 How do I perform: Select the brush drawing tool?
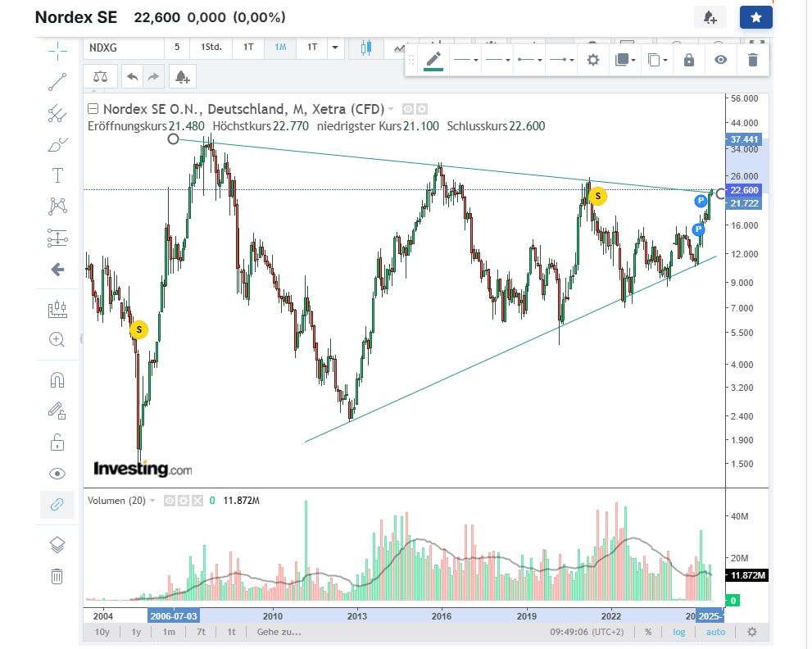[x=57, y=144]
